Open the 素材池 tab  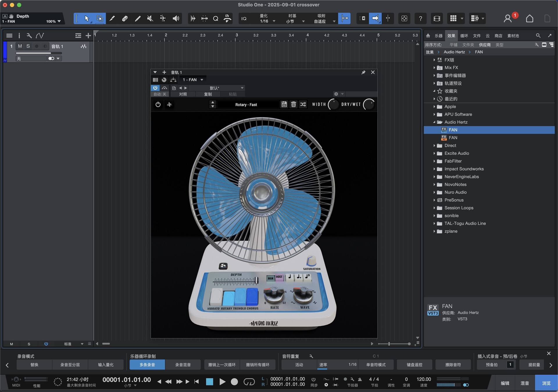[x=513, y=36]
